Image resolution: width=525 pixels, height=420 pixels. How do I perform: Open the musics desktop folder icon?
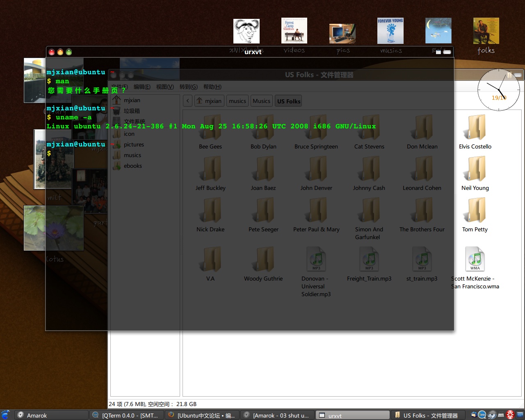pos(390,31)
